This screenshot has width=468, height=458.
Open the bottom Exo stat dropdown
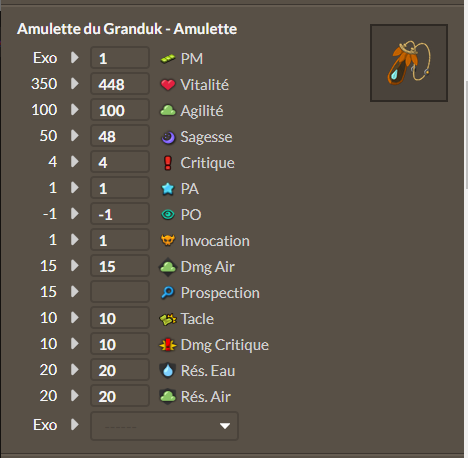pos(164,426)
